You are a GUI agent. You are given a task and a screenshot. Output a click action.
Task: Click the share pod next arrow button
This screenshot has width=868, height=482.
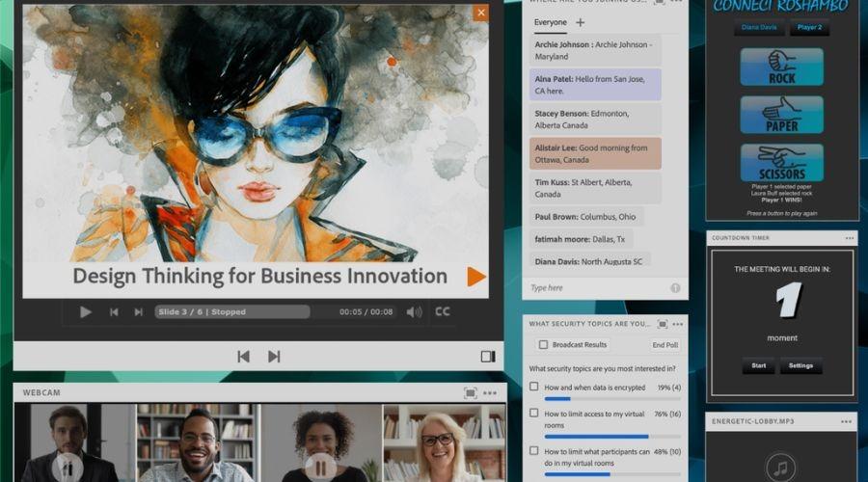point(274,357)
